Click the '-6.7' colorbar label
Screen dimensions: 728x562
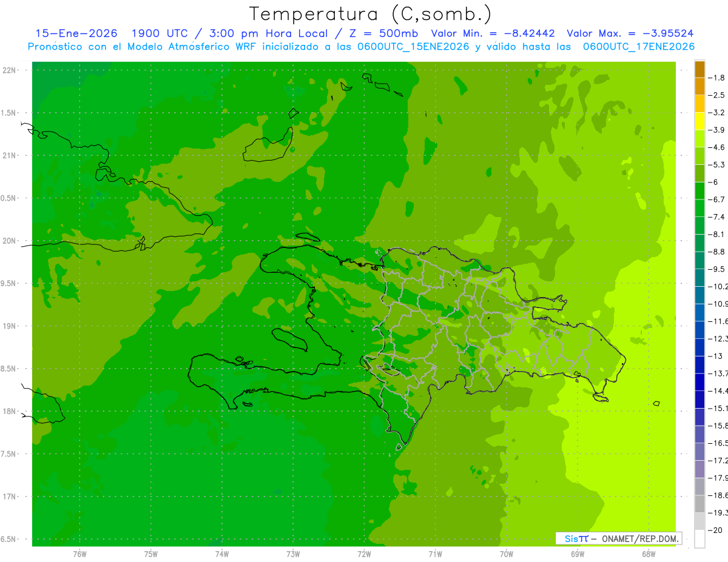(x=716, y=199)
